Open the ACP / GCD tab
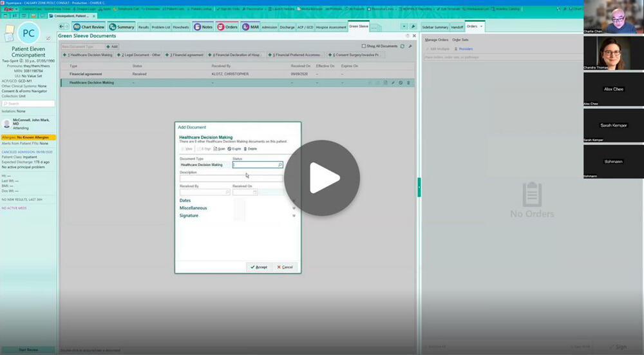This screenshot has height=355, width=644. point(305,27)
